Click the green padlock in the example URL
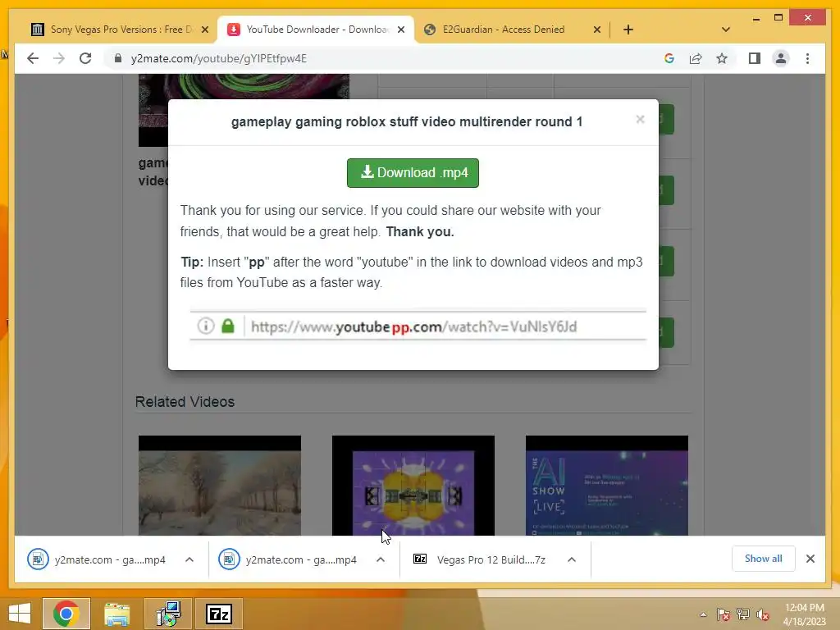 pyautogui.click(x=228, y=326)
